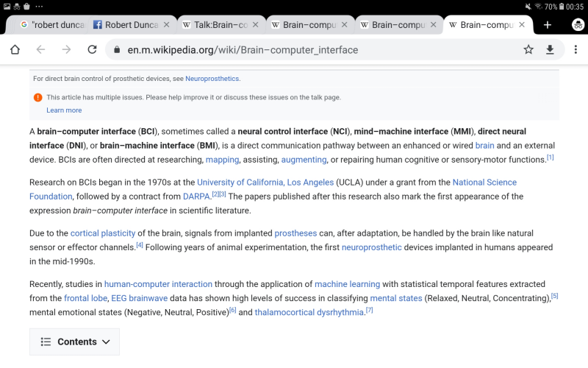Image resolution: width=588 pixels, height=368 pixels.
Task: Close the Talk:Brain-co tab
Action: 255,25
